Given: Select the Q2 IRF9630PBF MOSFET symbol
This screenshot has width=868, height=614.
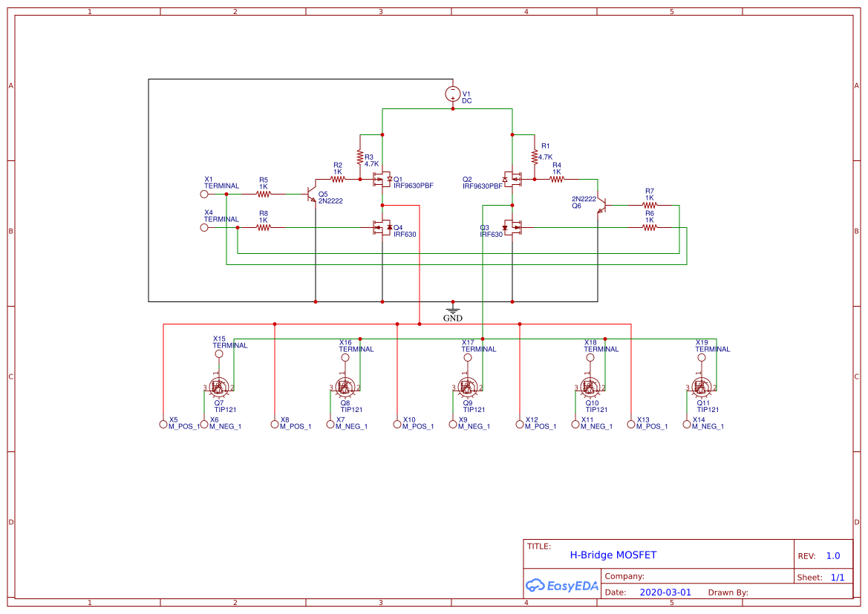Looking at the screenshot, I should tap(512, 180).
